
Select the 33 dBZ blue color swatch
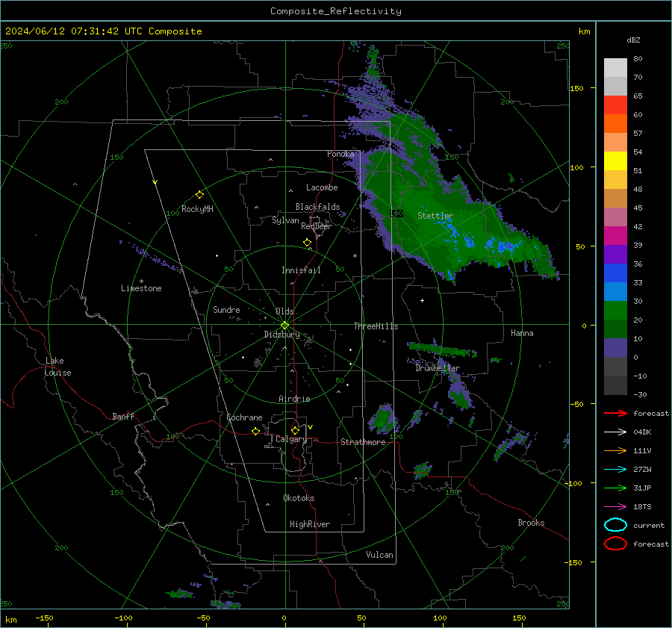click(615, 291)
